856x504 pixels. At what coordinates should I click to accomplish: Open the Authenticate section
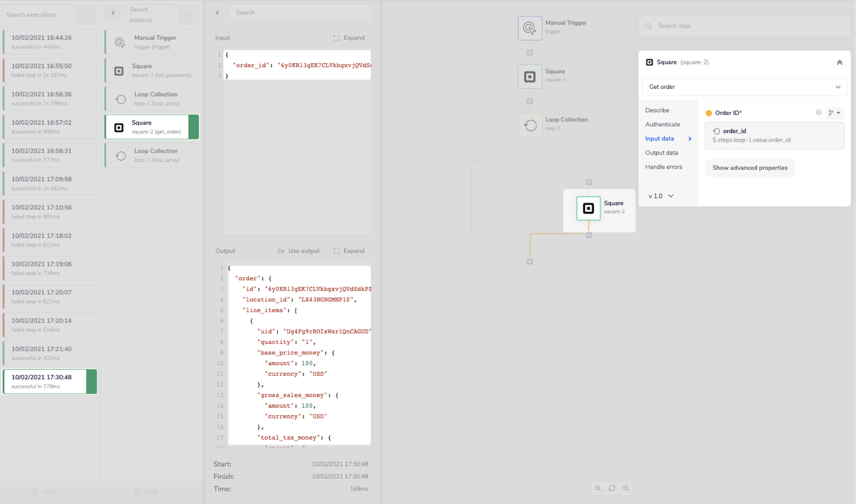coord(662,124)
